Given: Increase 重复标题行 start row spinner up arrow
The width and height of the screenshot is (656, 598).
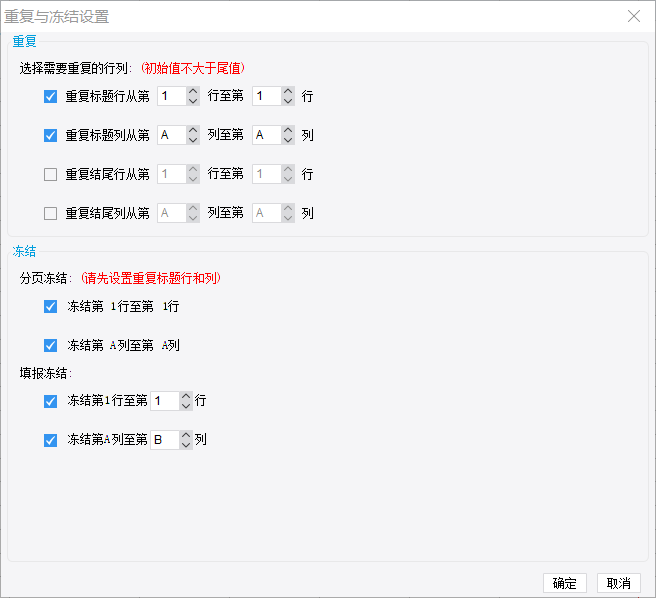Looking at the screenshot, I should click(x=193, y=92).
